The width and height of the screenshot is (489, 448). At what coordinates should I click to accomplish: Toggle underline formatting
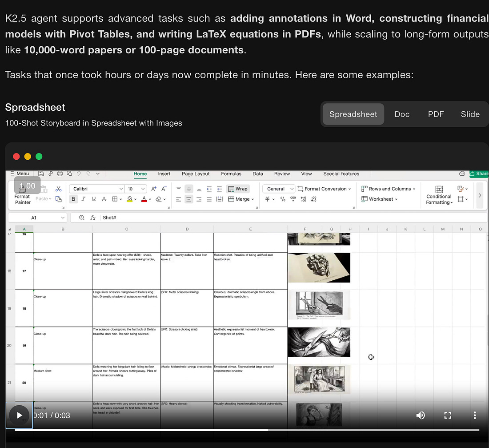coord(94,199)
